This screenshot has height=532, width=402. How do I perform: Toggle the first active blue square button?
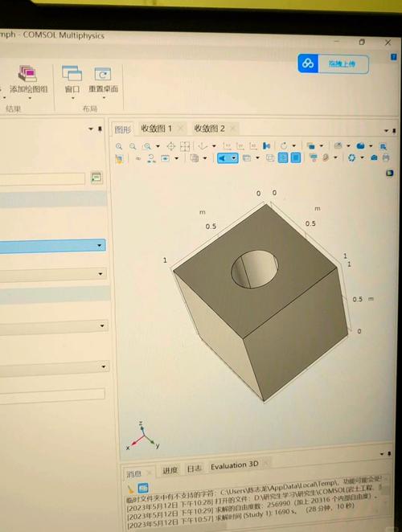pos(283,158)
